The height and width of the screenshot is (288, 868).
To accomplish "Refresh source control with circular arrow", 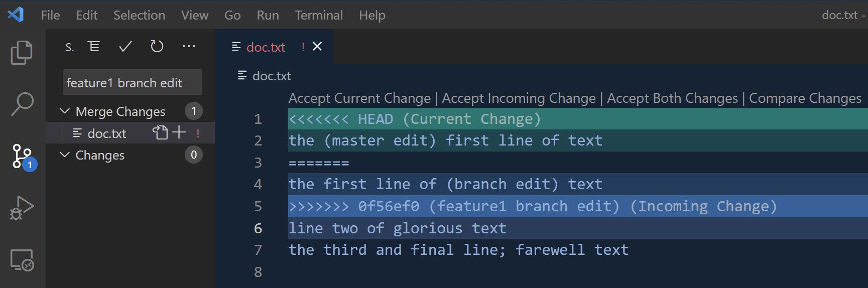I will pos(157,47).
